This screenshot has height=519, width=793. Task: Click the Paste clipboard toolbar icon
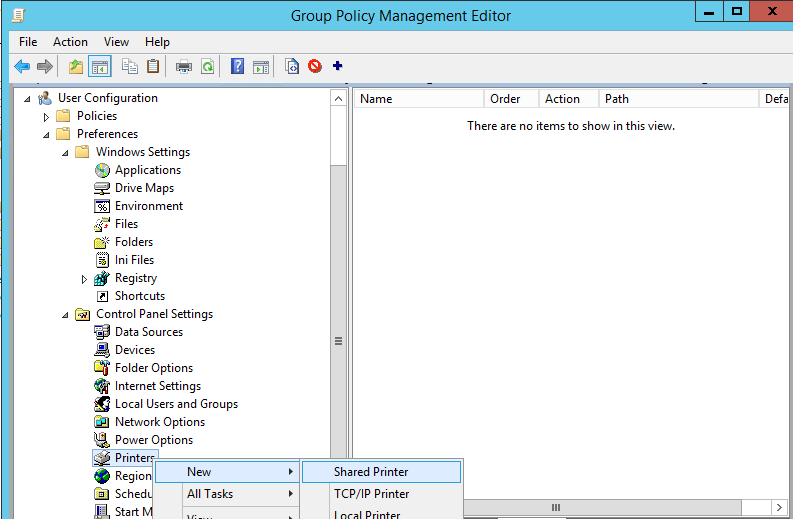point(153,66)
